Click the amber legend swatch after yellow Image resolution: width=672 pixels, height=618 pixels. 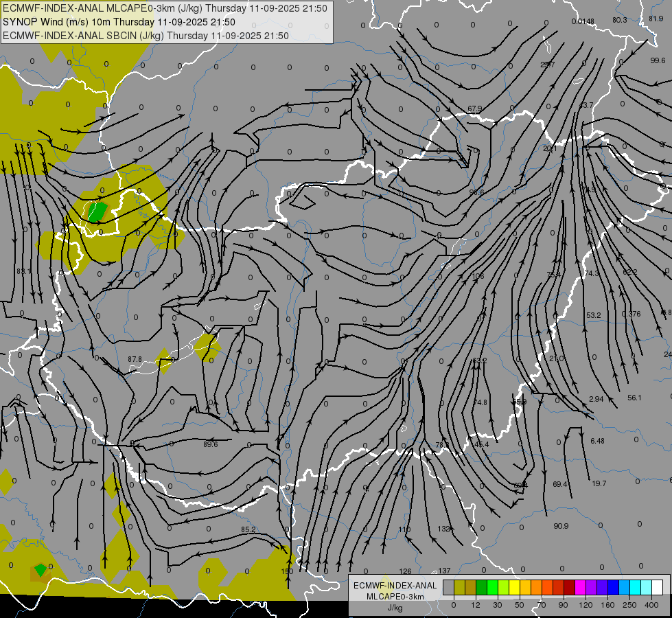pyautogui.click(x=525, y=587)
